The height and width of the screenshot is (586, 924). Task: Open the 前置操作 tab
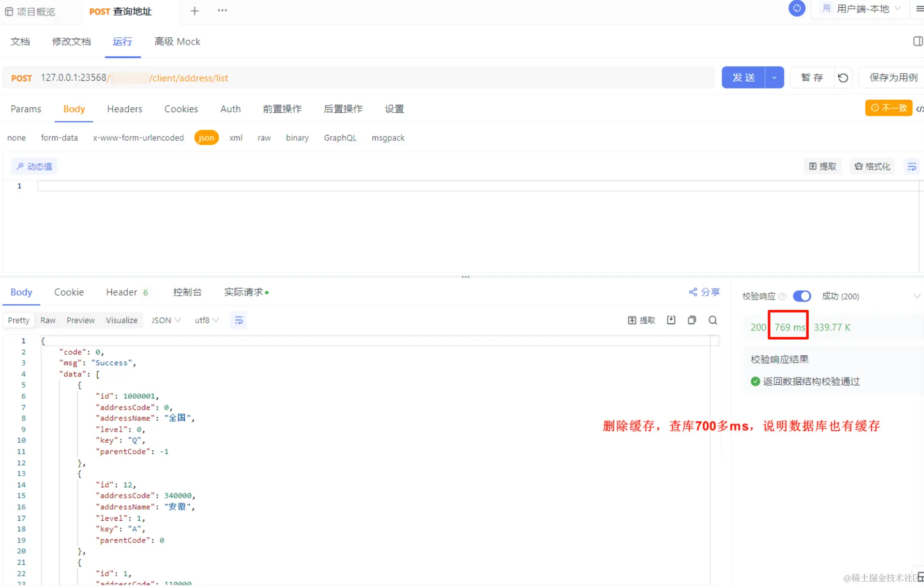[282, 109]
